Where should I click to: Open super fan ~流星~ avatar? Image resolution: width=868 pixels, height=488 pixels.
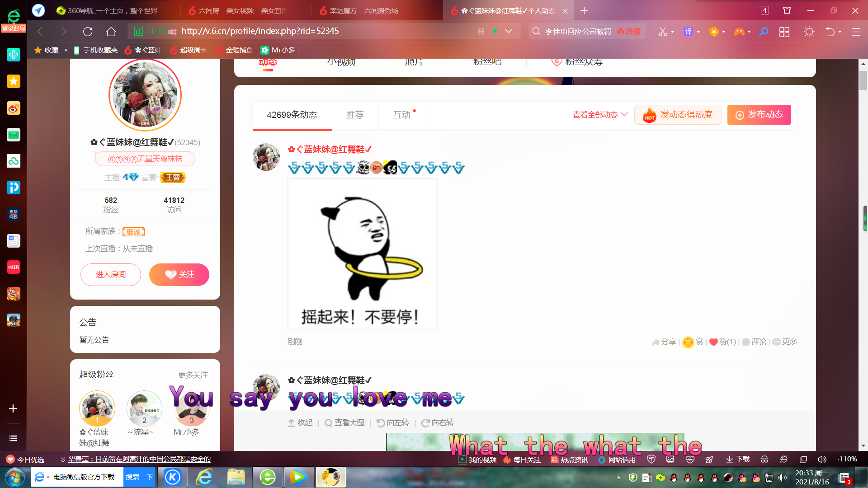144,408
